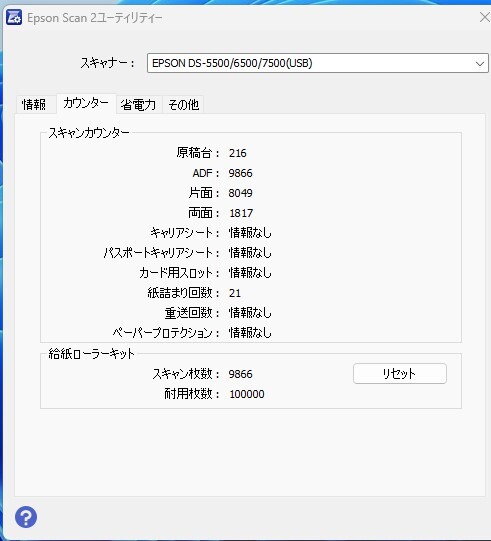Click the リセット button
This screenshot has height=541, width=491.
400,373
